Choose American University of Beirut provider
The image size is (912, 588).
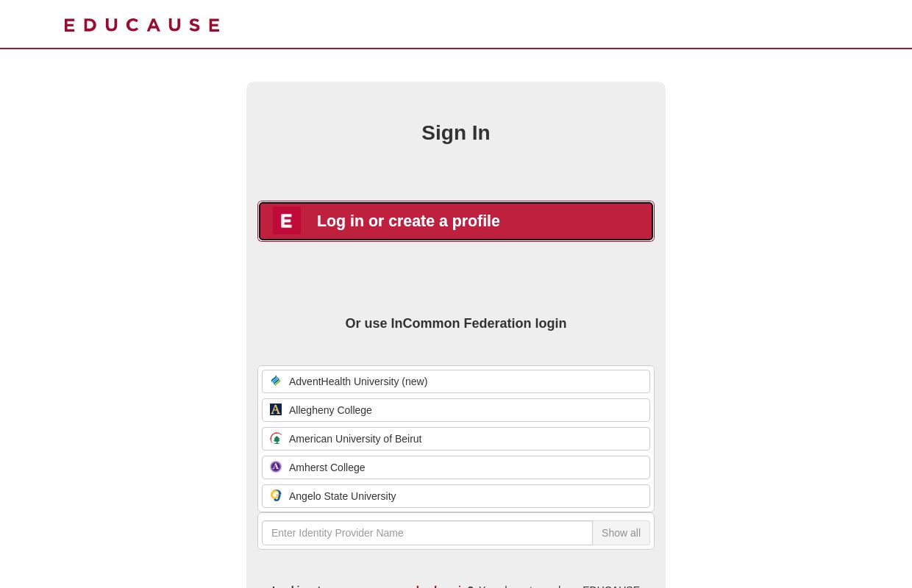point(456,438)
